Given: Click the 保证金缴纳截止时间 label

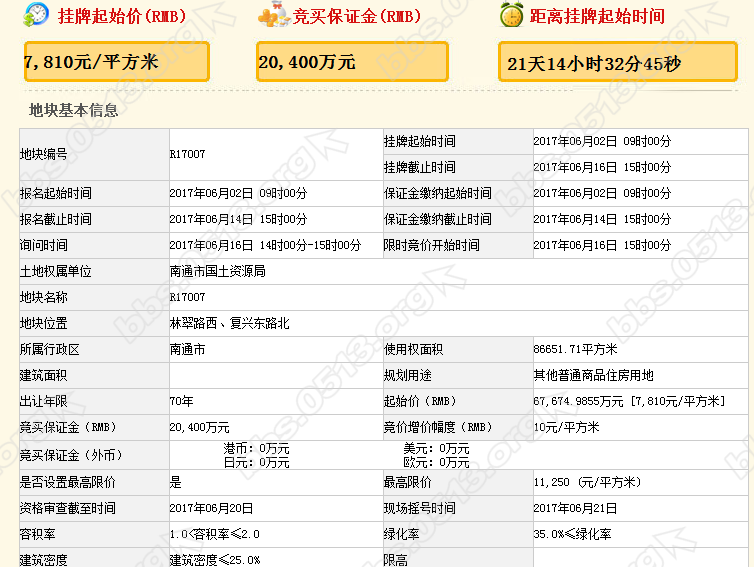Looking at the screenshot, I should [x=438, y=219].
